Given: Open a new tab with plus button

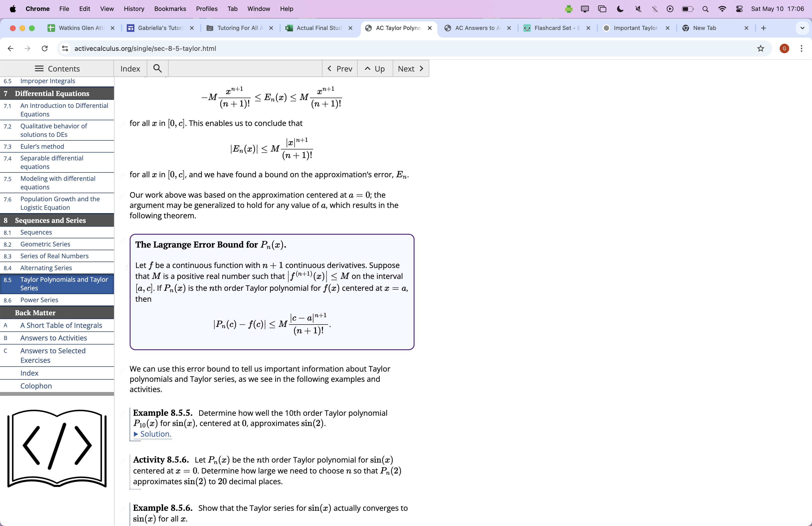Looking at the screenshot, I should click(x=764, y=28).
